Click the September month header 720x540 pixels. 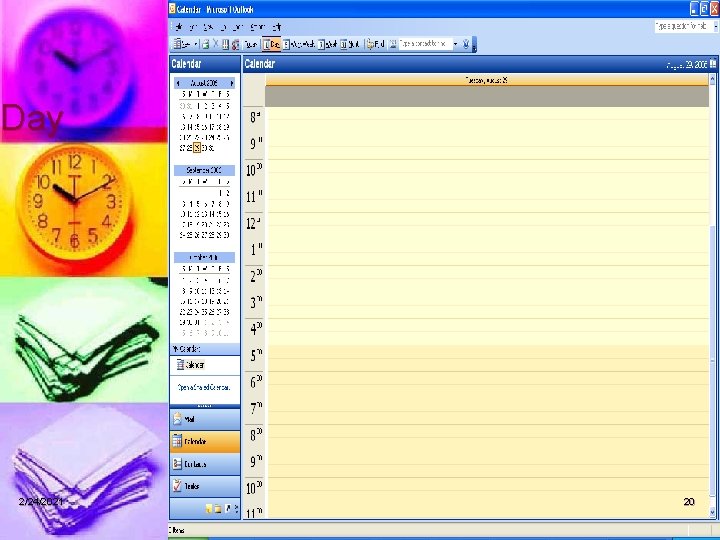click(x=204, y=170)
